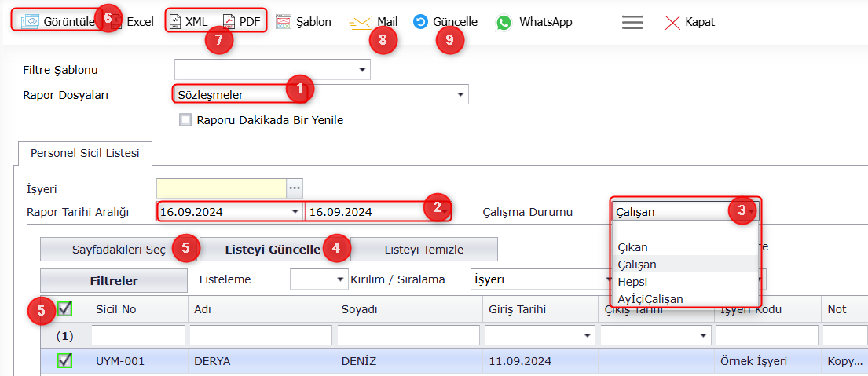Sort by Adı column header

coord(262,309)
